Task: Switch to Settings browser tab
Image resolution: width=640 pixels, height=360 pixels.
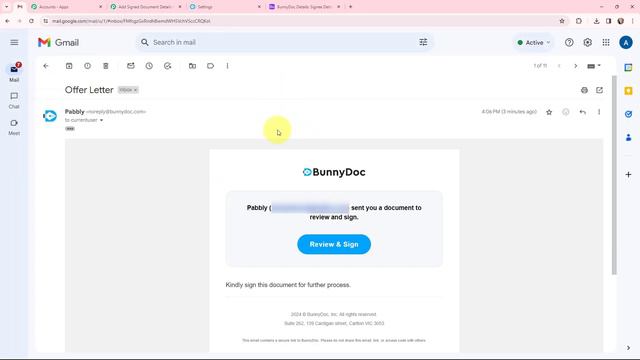Action: click(224, 7)
